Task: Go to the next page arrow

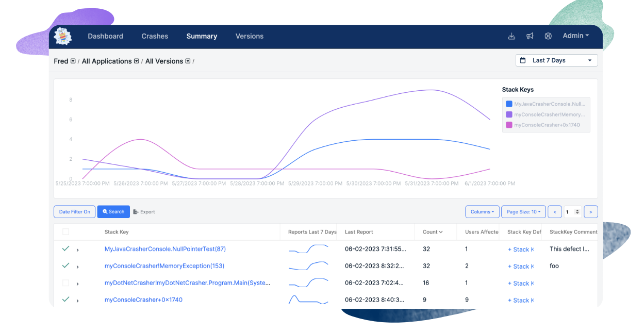Action: click(x=591, y=212)
